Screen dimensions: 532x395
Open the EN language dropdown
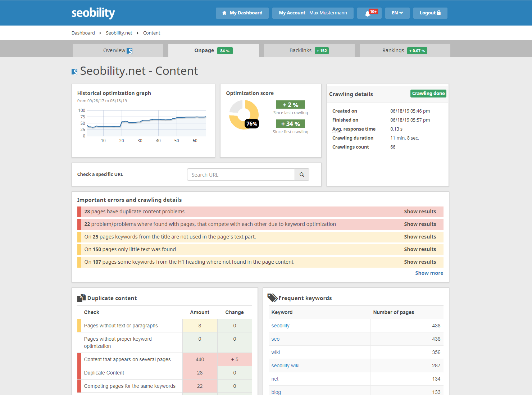coord(397,13)
